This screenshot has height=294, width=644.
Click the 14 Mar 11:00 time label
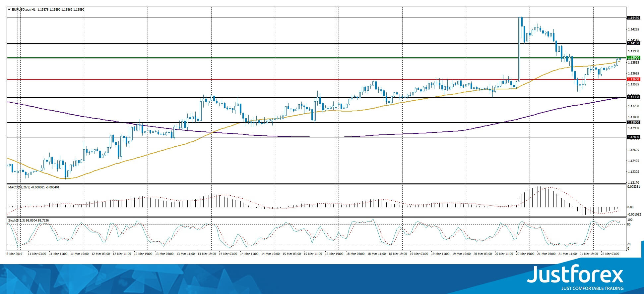click(x=249, y=254)
